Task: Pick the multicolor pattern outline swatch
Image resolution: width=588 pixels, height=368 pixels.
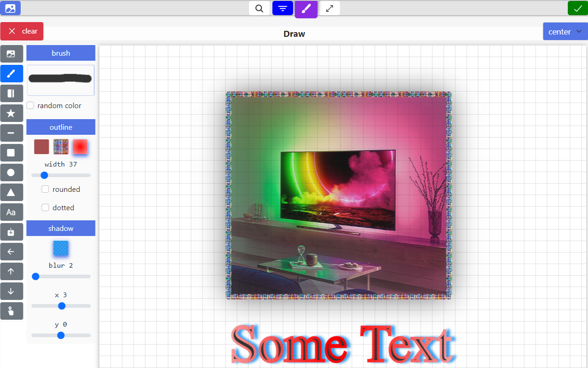Action: coord(61,147)
